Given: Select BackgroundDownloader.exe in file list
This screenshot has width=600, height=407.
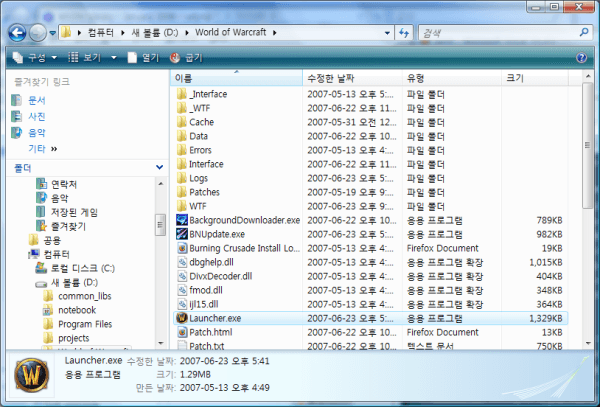Looking at the screenshot, I should point(244,220).
